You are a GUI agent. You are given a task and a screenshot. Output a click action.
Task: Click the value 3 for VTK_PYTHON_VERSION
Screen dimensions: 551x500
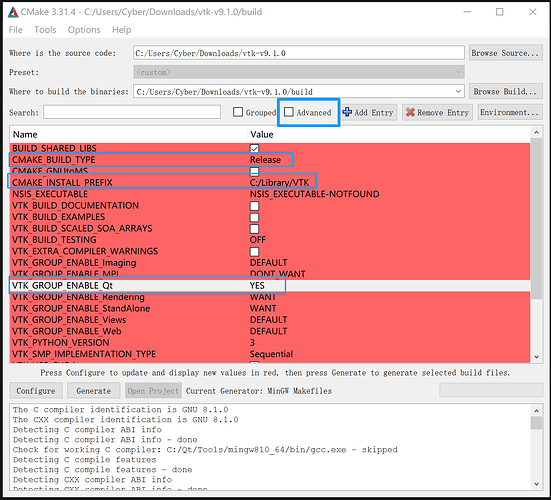click(252, 343)
